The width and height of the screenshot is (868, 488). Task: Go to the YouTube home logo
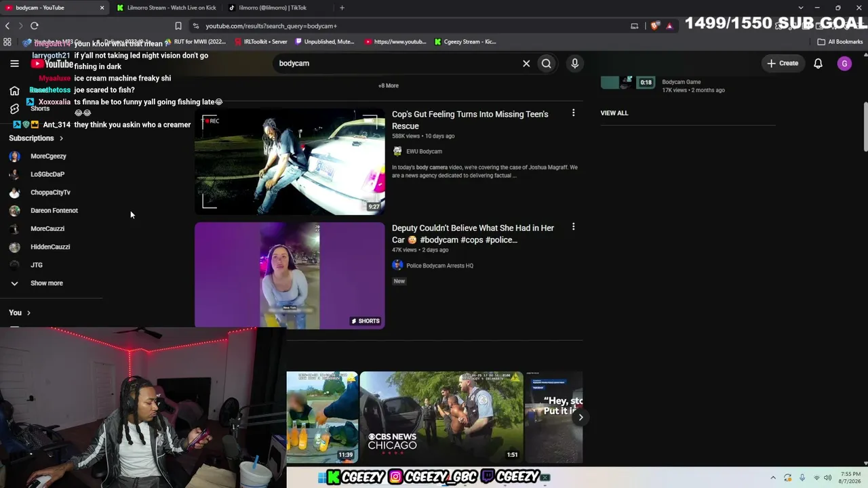pos(52,64)
